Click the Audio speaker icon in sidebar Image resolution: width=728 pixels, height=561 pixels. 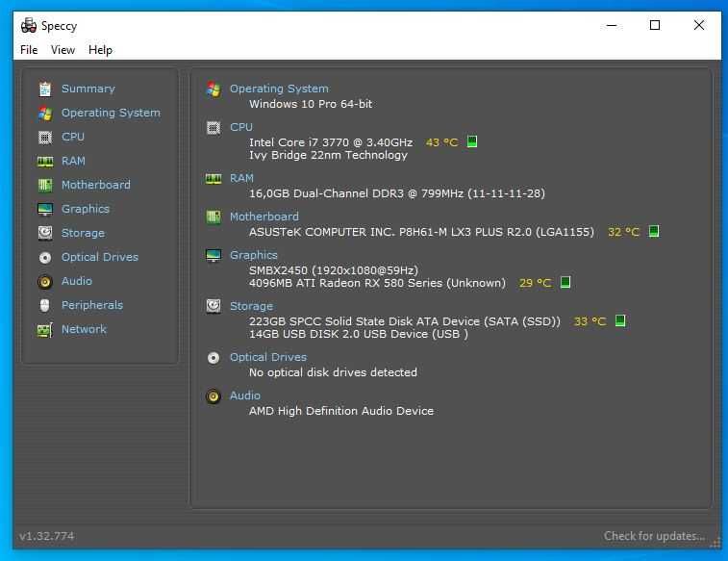(x=45, y=281)
